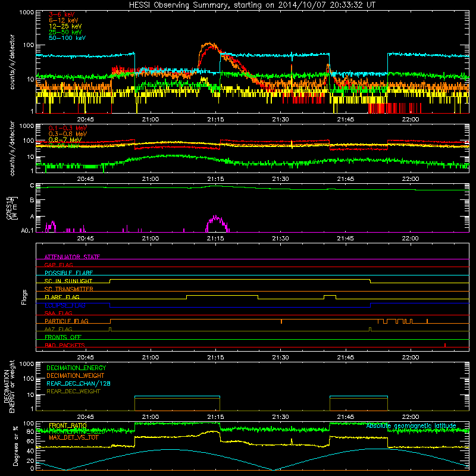Click the DECIMATION_ENERGY legend label
Viewport: 476px width, 476px height.
click(x=76, y=368)
